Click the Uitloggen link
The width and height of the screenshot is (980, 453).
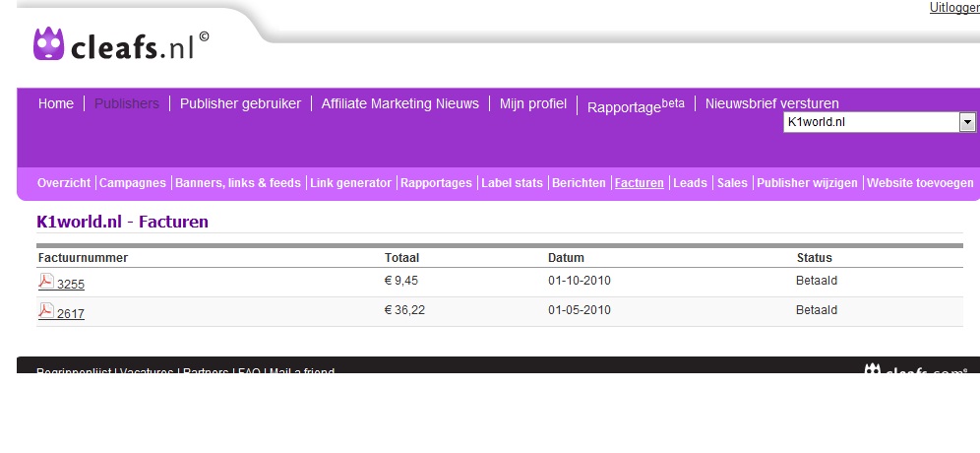click(x=954, y=8)
